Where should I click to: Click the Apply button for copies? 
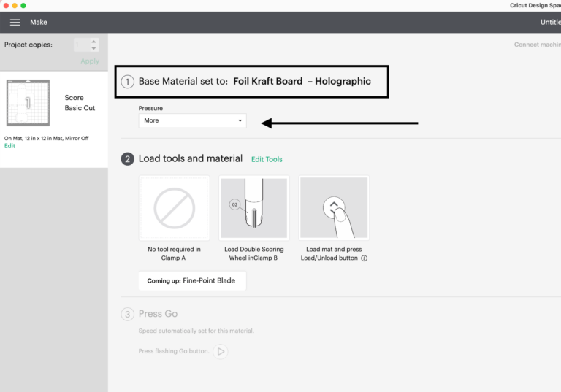click(x=90, y=61)
